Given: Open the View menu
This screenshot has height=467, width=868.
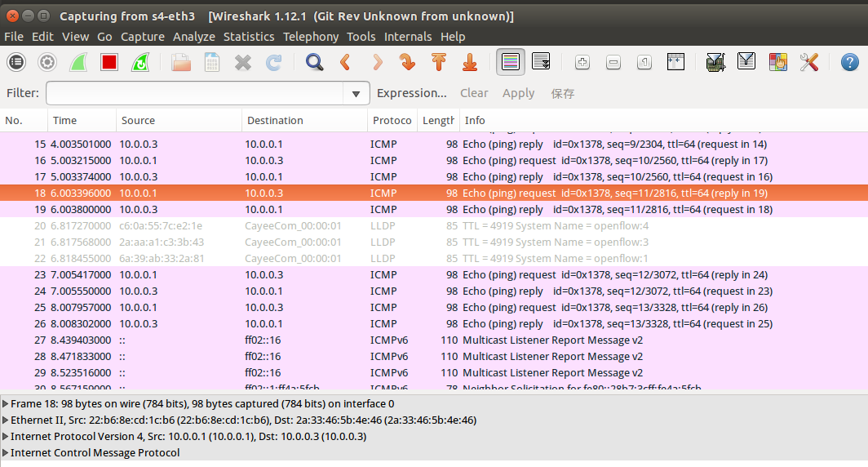Looking at the screenshot, I should [75, 37].
